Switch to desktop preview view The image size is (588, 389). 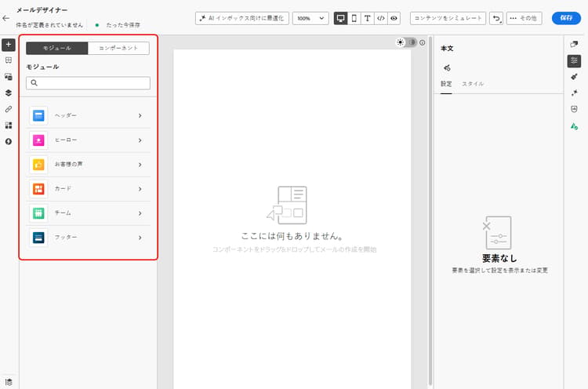pyautogui.click(x=340, y=18)
